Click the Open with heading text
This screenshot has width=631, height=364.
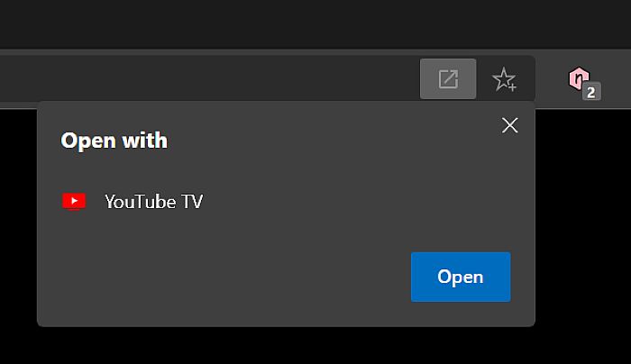click(114, 141)
